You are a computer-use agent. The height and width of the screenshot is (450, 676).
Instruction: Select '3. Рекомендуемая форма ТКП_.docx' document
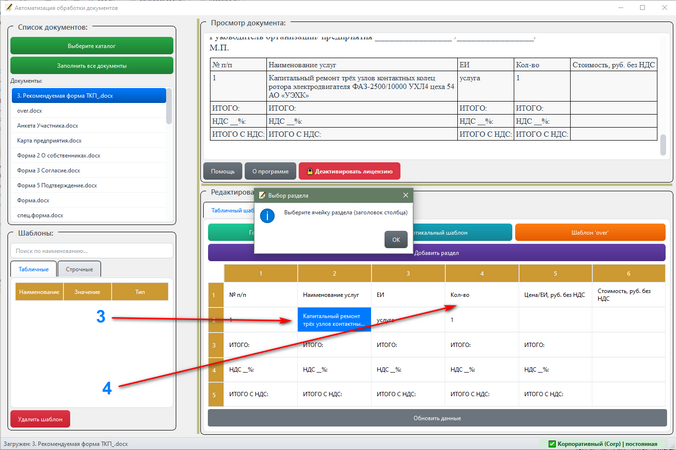89,96
